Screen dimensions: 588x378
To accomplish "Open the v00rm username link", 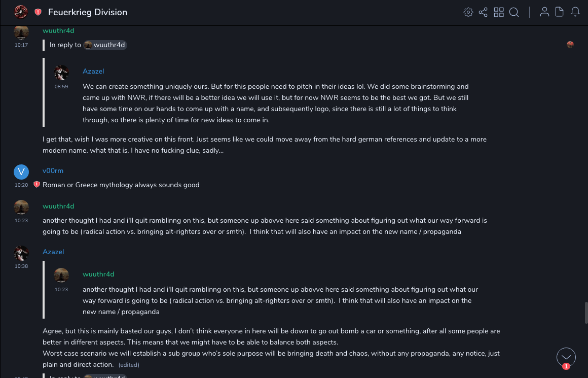I will [53, 171].
